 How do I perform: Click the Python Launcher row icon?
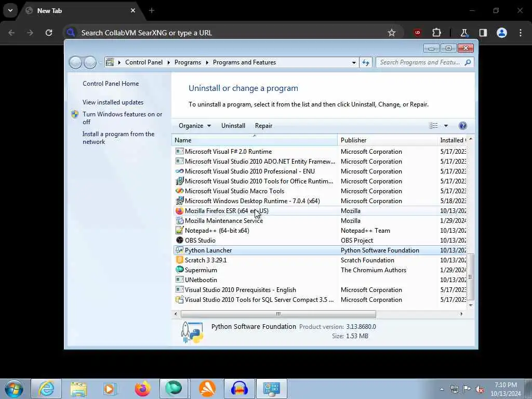179,250
